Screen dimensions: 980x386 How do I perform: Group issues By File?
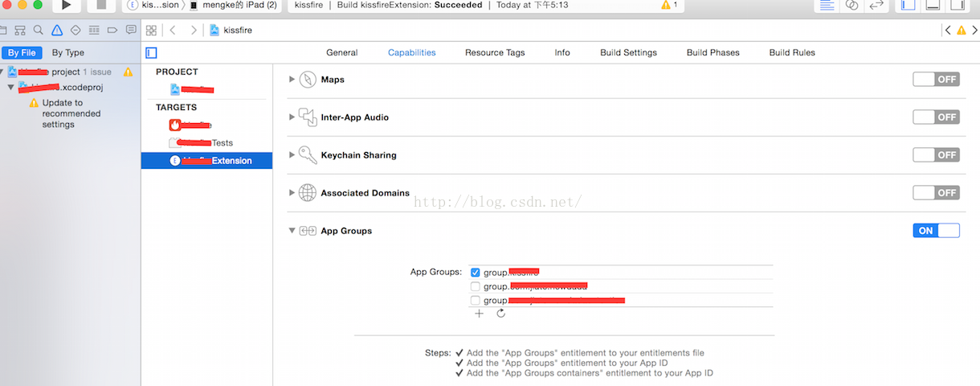22,52
